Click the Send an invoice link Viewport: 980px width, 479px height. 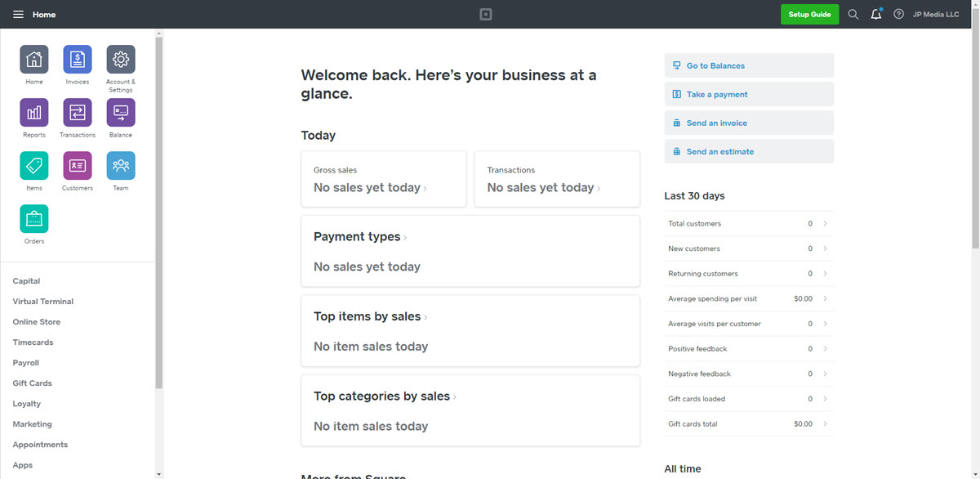click(x=716, y=123)
